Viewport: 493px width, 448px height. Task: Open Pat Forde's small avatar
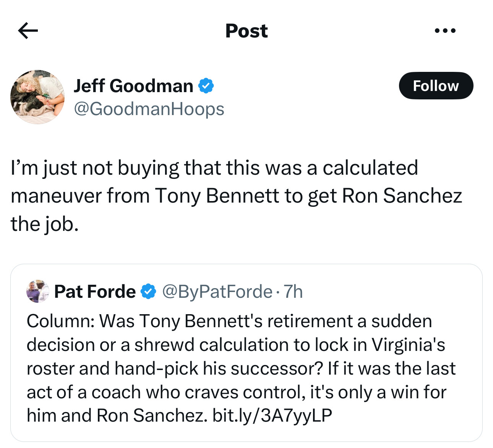[x=37, y=292]
